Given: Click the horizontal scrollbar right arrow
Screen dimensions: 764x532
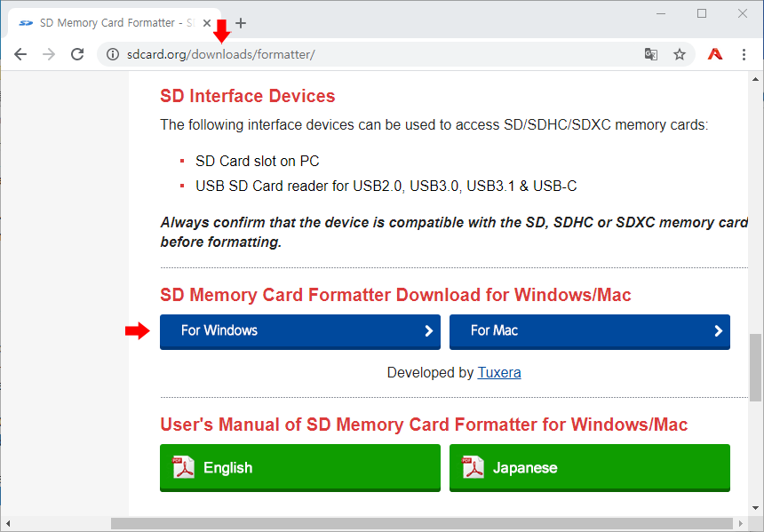Looking at the screenshot, I should click(741, 523).
